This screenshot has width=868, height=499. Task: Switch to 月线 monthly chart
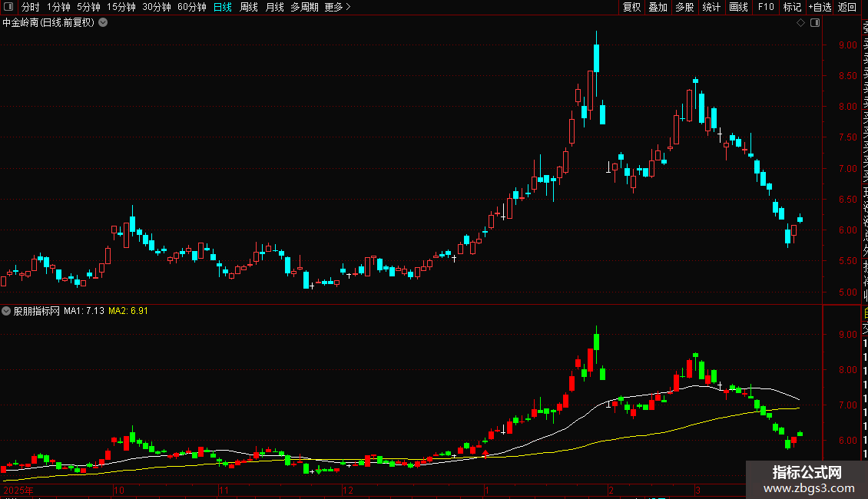pos(274,7)
